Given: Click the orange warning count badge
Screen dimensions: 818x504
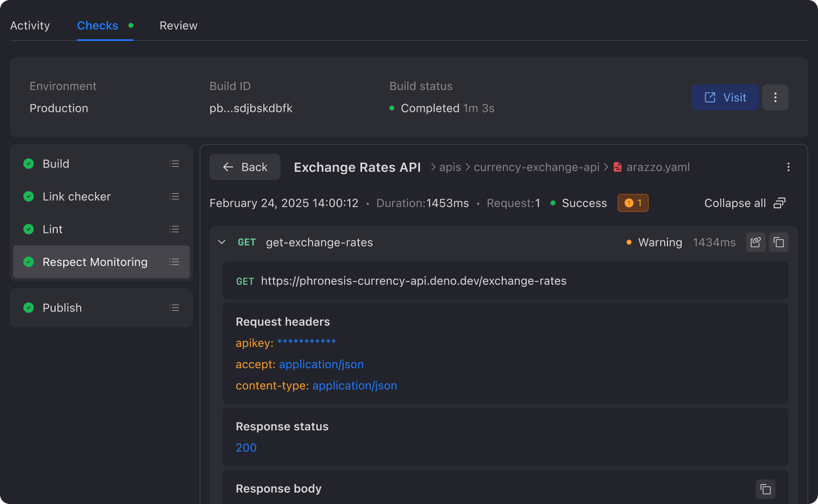Looking at the screenshot, I should click(x=633, y=202).
